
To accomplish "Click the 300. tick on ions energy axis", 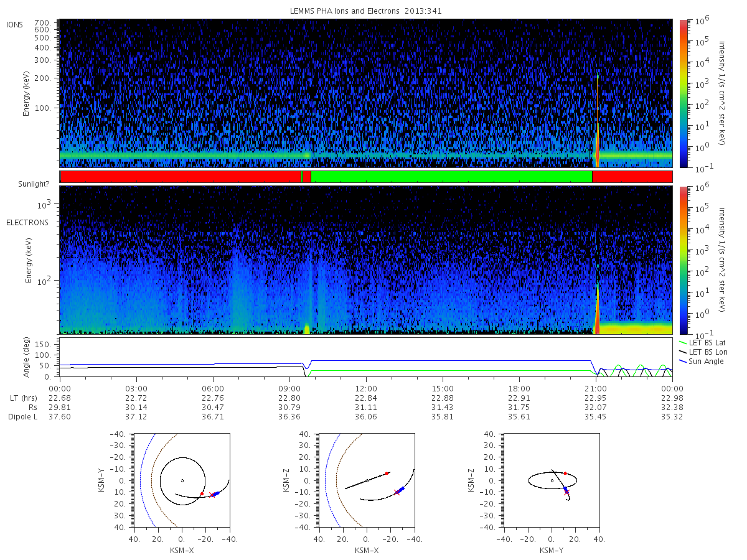I will coord(43,60).
